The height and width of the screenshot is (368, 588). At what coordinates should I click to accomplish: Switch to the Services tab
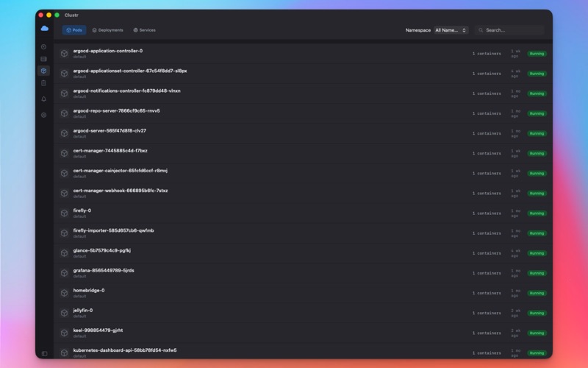pyautogui.click(x=144, y=30)
